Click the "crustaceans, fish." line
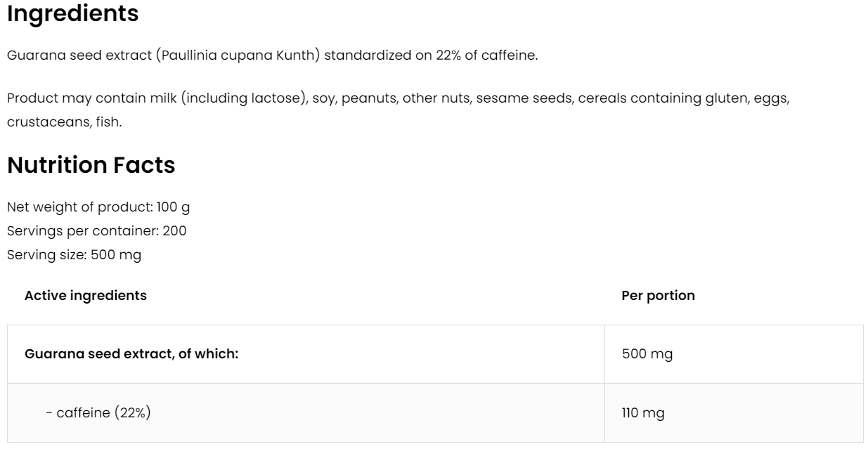The width and height of the screenshot is (868, 449). pyautogui.click(x=64, y=122)
